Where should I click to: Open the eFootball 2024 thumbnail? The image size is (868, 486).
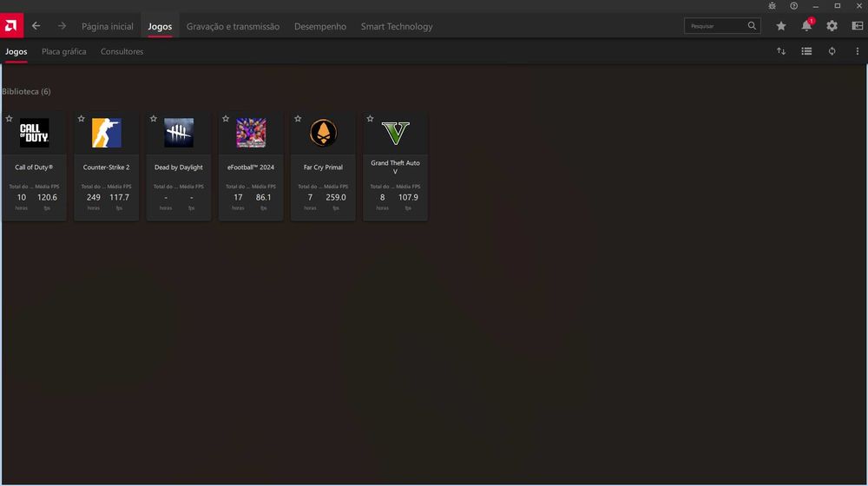coord(251,133)
